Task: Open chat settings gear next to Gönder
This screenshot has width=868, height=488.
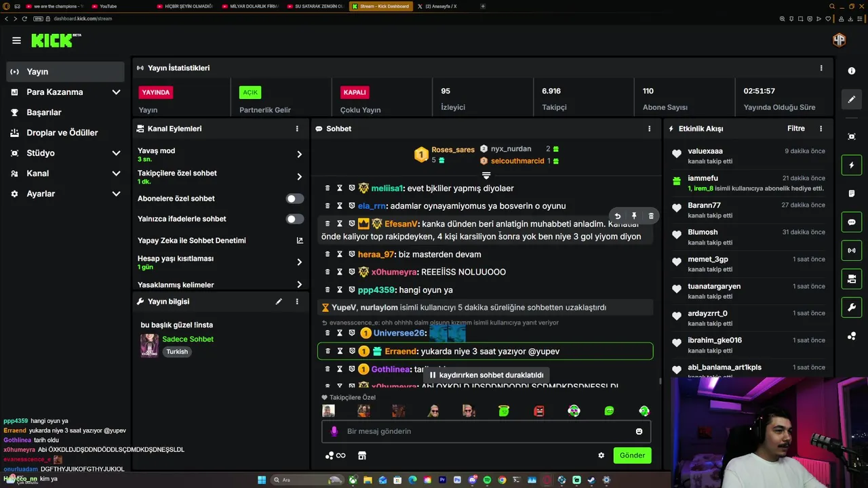Action: (x=601, y=455)
